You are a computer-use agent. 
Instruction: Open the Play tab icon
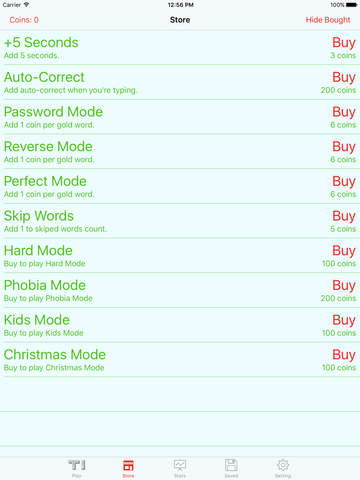click(77, 465)
